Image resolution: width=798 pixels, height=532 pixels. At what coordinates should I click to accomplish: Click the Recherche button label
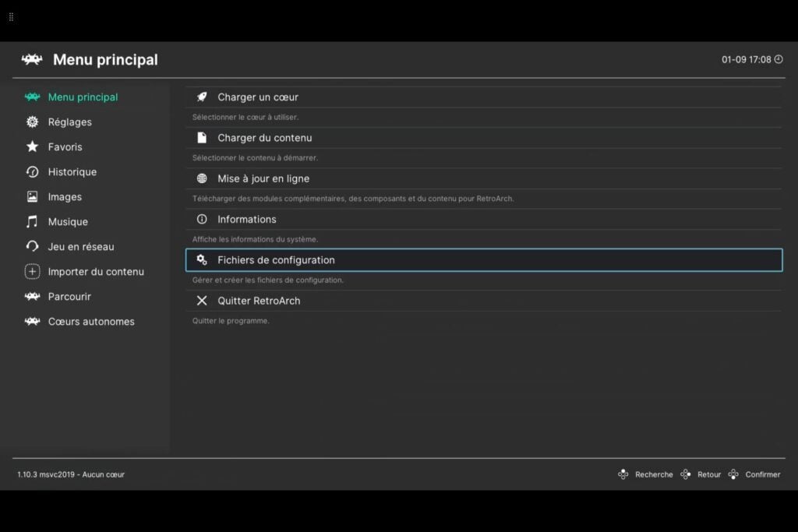(654, 474)
